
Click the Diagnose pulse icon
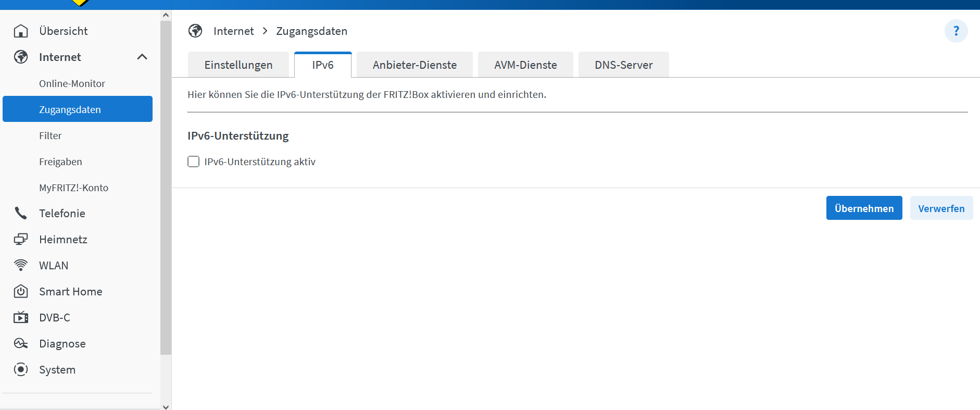point(21,343)
